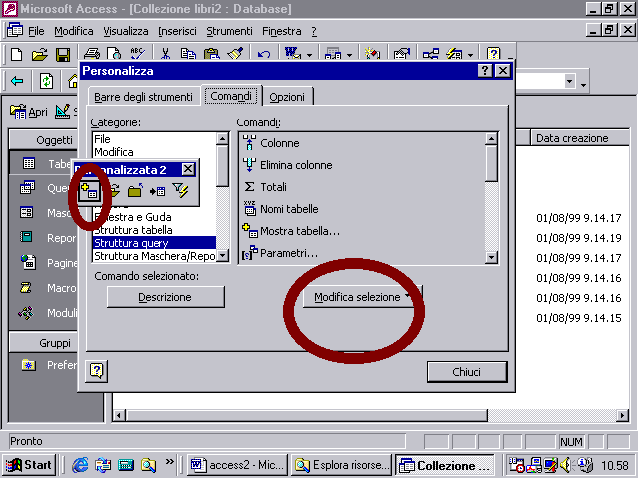Switch to Barre degli strumenti tab

tap(143, 97)
